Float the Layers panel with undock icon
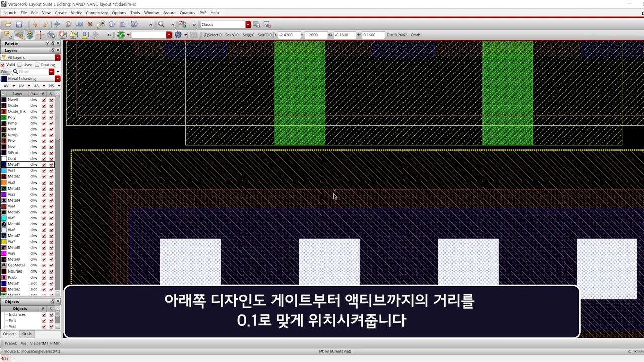The width and height of the screenshot is (644, 362). click(x=53, y=51)
